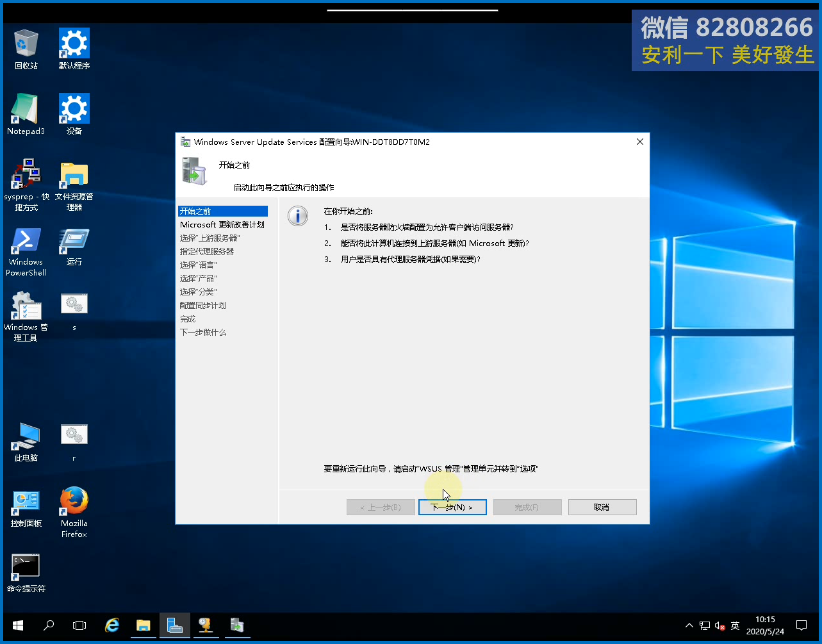Switch to WSUS wizard taskbar icon

236,625
